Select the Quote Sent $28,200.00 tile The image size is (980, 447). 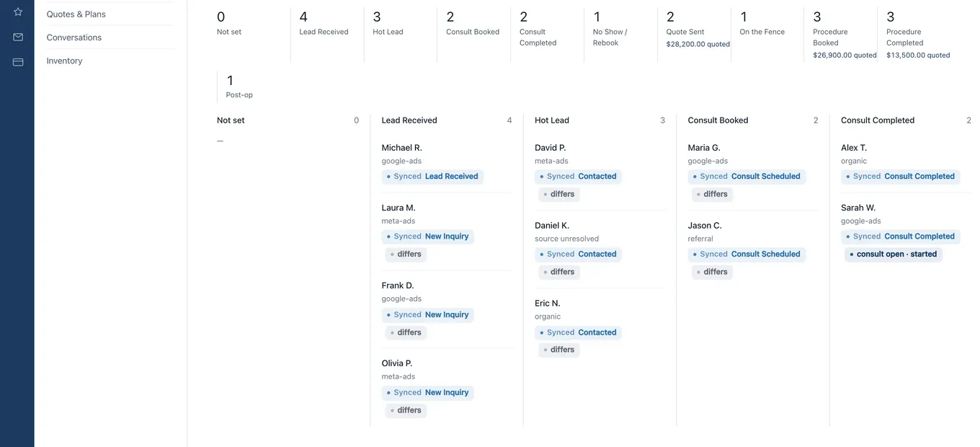point(694,35)
